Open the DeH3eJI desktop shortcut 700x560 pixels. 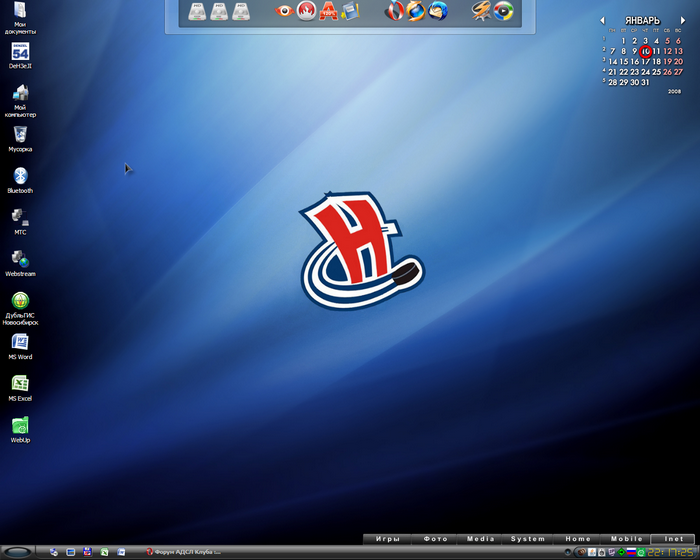tap(20, 56)
